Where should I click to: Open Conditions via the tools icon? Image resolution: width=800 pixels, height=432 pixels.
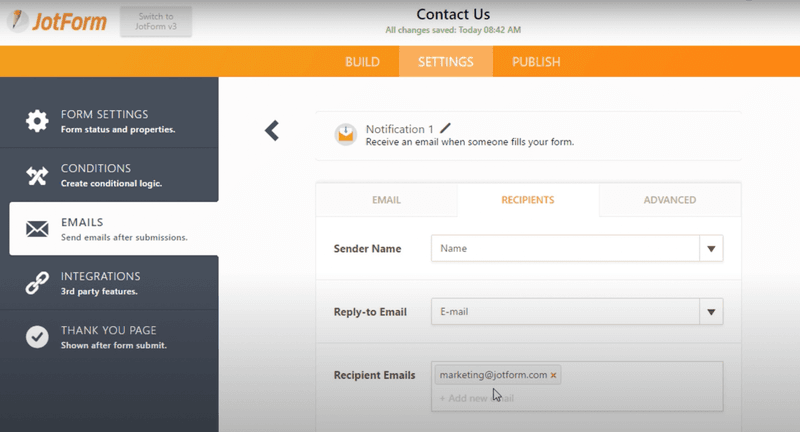coord(37,175)
